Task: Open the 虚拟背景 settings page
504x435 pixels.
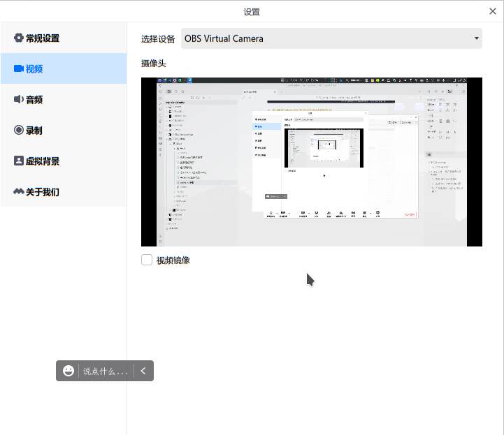Action: 43,161
